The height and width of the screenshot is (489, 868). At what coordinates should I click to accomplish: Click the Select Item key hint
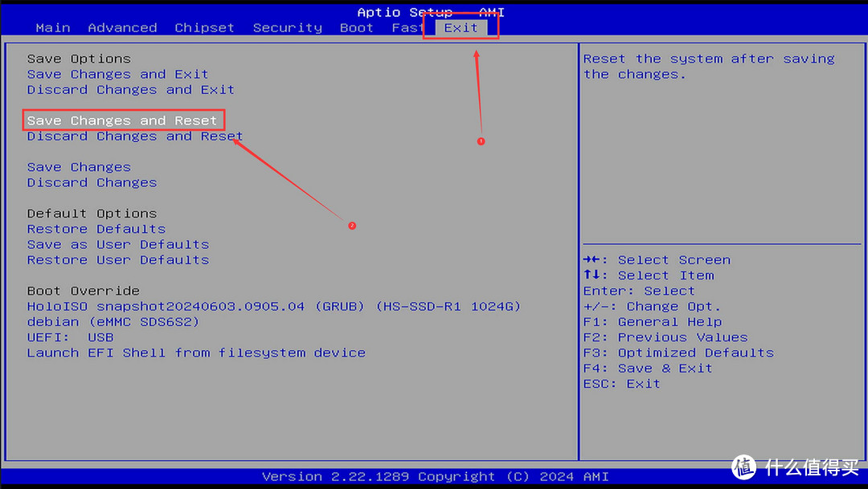(x=649, y=275)
